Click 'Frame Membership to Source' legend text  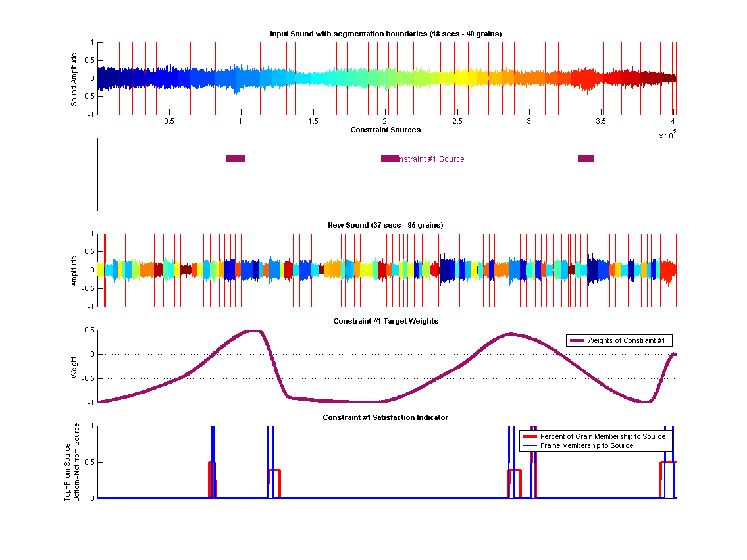[586, 445]
